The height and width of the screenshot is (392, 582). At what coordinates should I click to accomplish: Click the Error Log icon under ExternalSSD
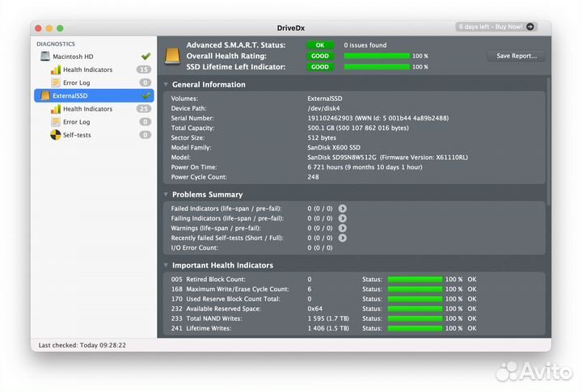click(56, 122)
